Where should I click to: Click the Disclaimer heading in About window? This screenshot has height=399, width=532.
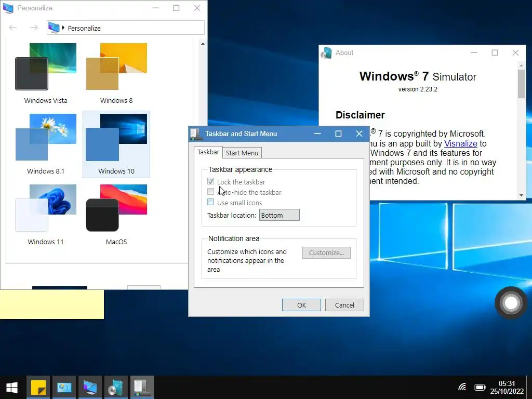click(x=360, y=115)
